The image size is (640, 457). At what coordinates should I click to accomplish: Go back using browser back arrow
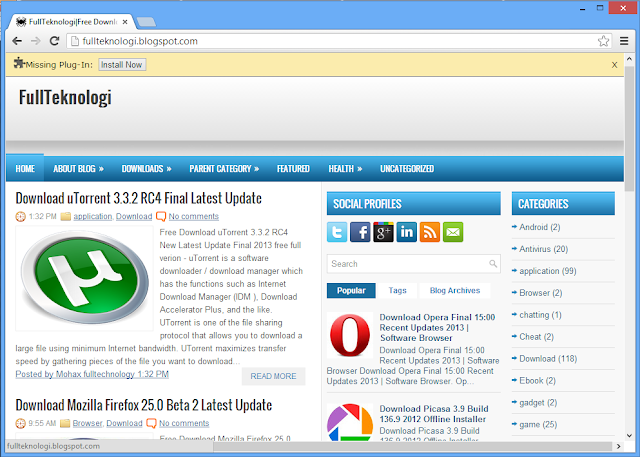17,41
